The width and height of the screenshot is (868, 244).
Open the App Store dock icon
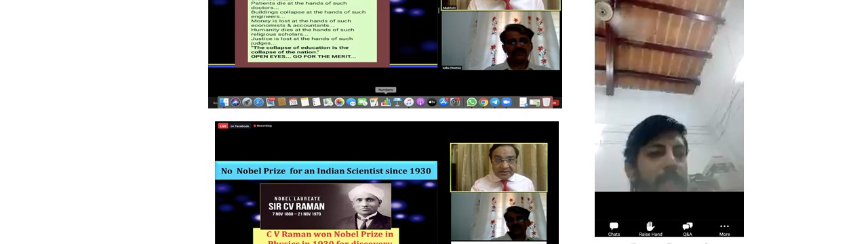443,102
